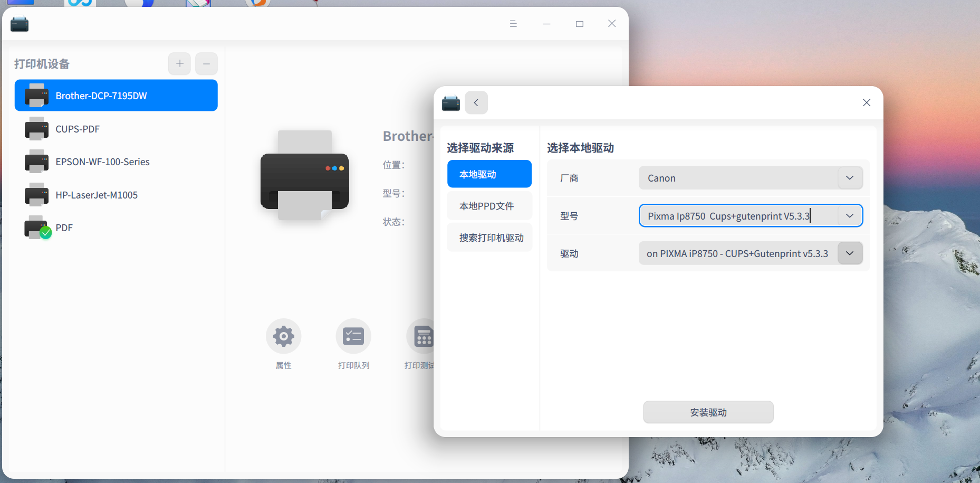Screen dimensions: 980x483
Task: Open printer properties via the 属性 gear icon
Action: 283,336
